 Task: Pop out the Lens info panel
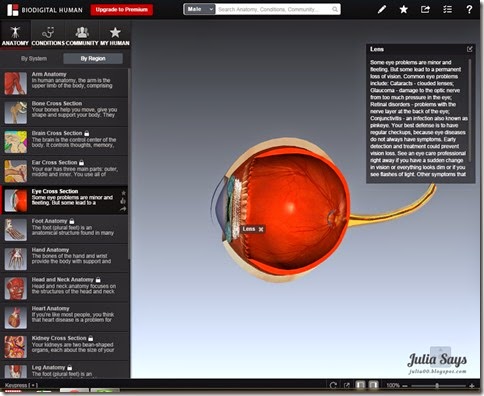tap(470, 49)
